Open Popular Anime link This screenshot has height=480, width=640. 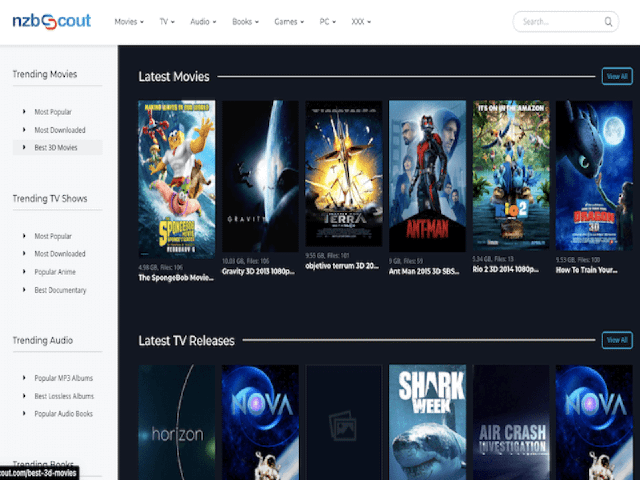55,272
